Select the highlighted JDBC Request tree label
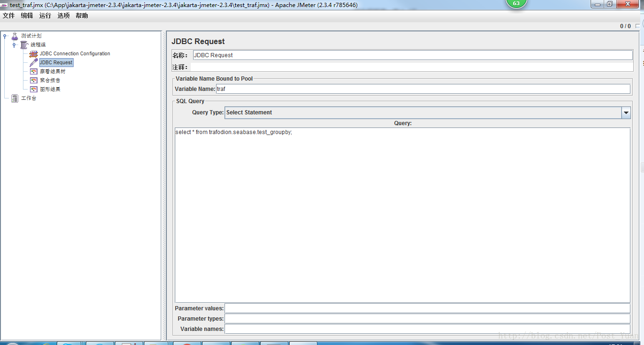The image size is (644, 345). (56, 62)
